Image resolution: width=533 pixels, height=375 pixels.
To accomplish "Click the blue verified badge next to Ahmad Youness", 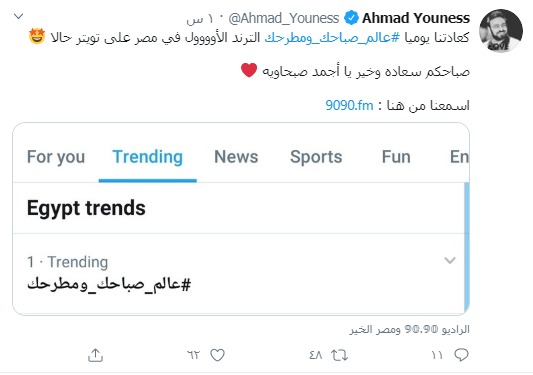I will [x=351, y=18].
